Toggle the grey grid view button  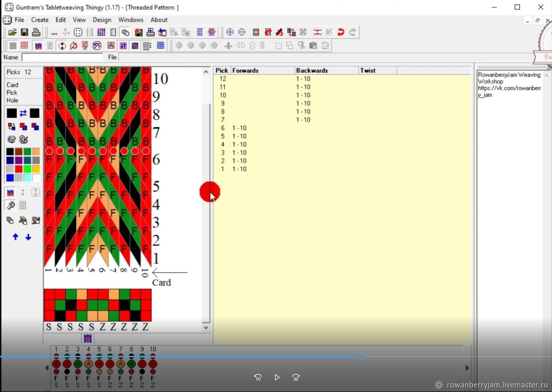[x=13, y=46]
